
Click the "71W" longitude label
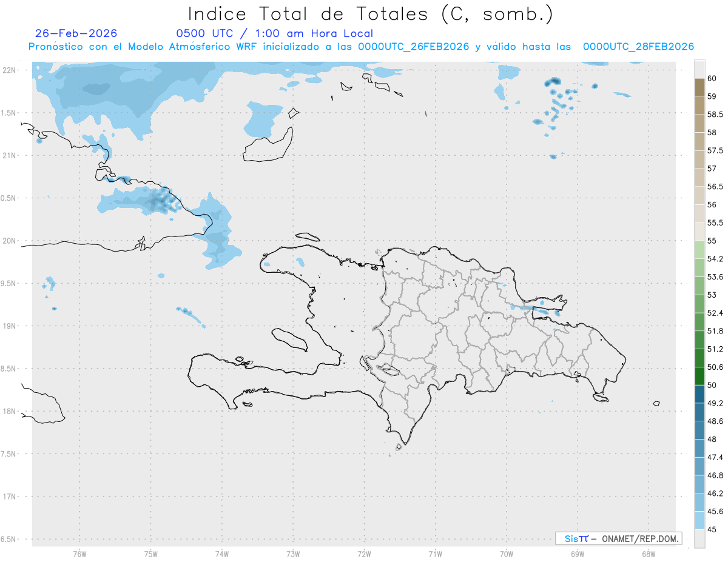435,554
